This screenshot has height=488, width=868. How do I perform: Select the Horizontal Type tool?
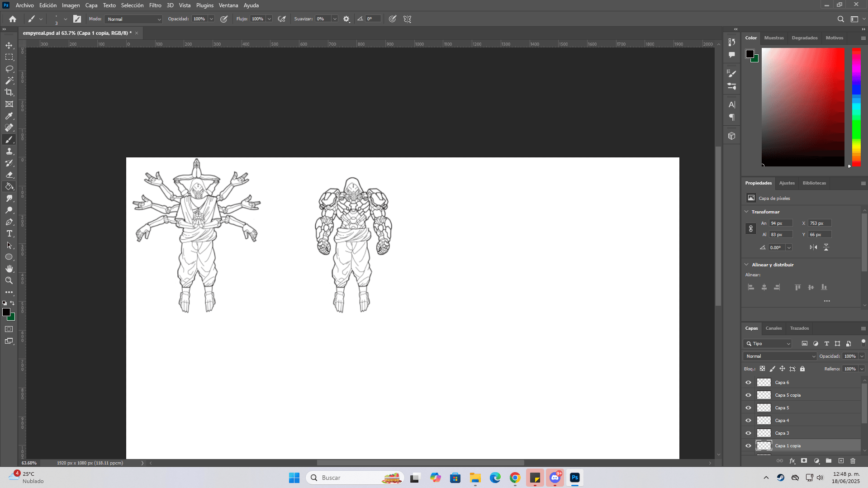9,233
